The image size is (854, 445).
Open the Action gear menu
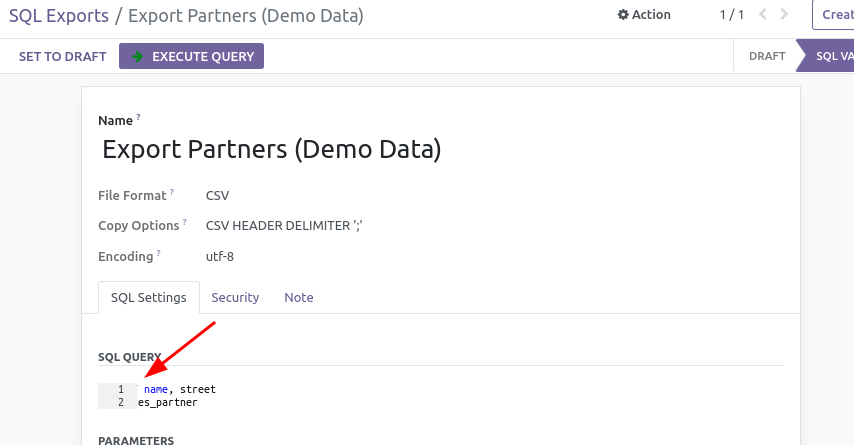pos(644,15)
